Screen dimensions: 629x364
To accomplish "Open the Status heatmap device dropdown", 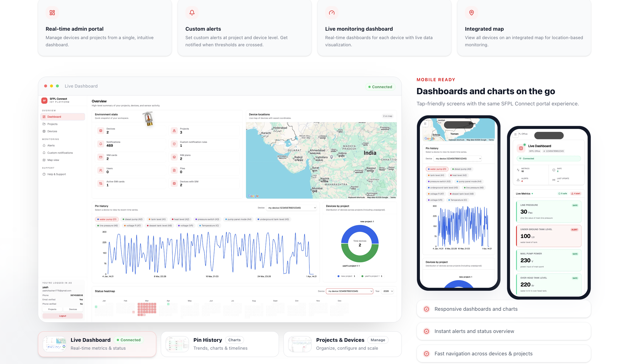I will [349, 291].
